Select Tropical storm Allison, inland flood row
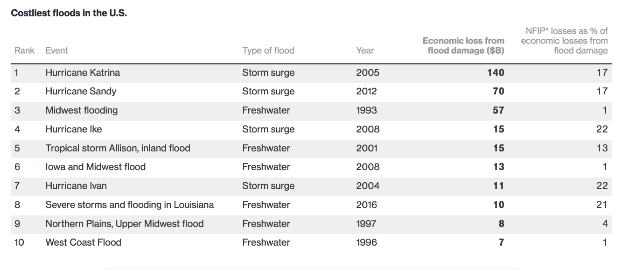 pos(311,148)
